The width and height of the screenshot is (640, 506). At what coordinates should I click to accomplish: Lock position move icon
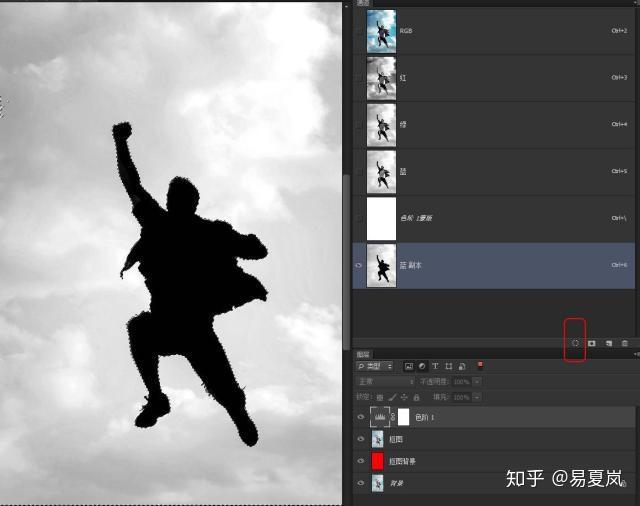tap(404, 397)
